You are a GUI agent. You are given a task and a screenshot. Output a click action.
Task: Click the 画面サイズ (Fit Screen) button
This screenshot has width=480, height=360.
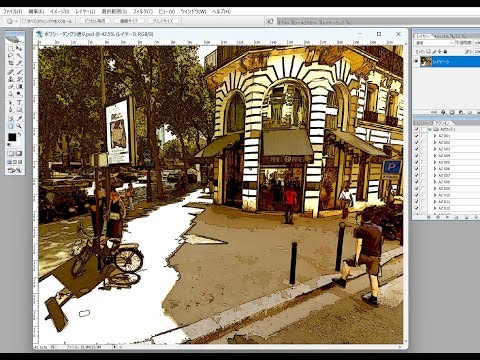coord(129,21)
